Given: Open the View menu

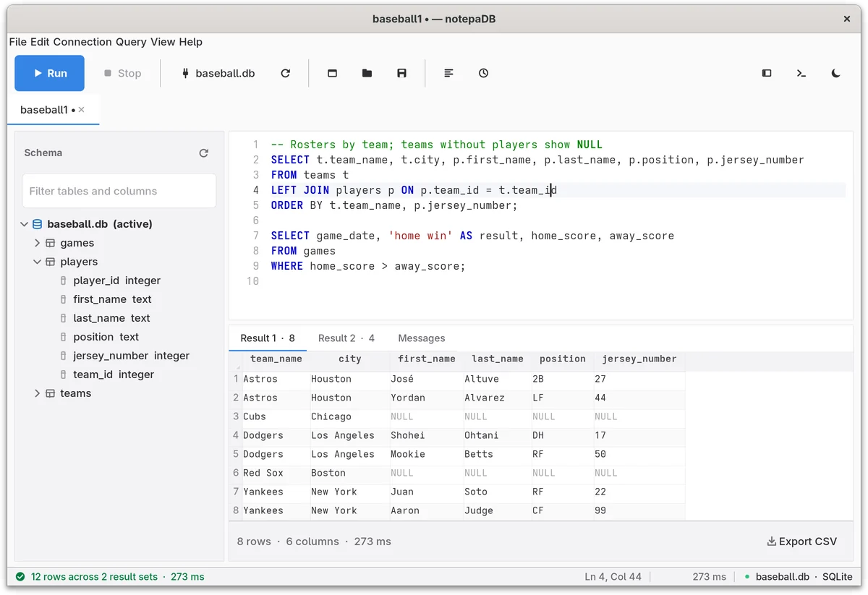Looking at the screenshot, I should tap(163, 42).
